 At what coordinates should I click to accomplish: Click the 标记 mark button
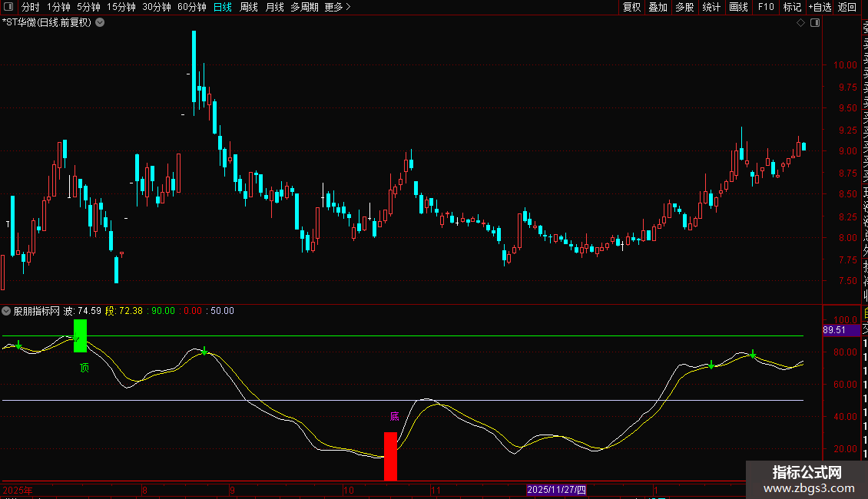click(792, 7)
